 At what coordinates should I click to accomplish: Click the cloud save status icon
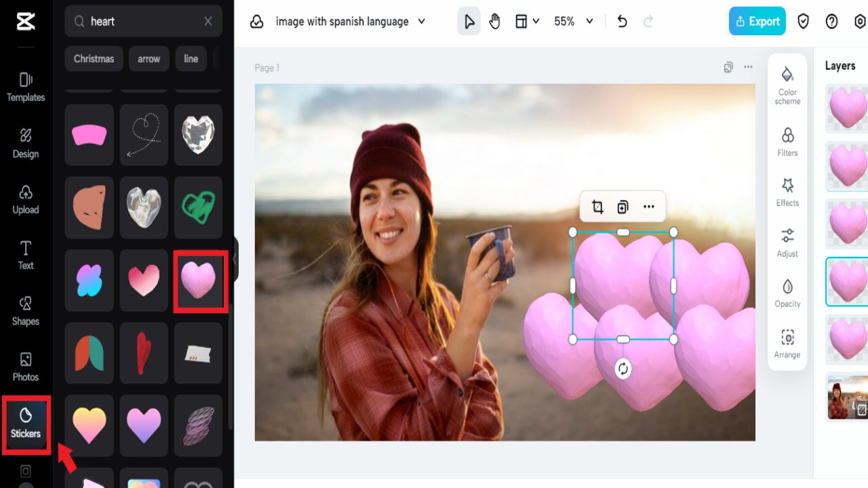pos(257,22)
